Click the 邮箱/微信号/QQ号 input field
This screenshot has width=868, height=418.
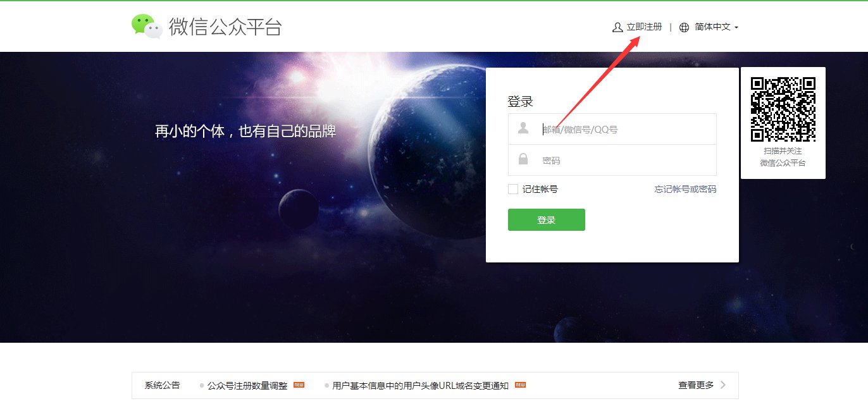[x=612, y=129]
